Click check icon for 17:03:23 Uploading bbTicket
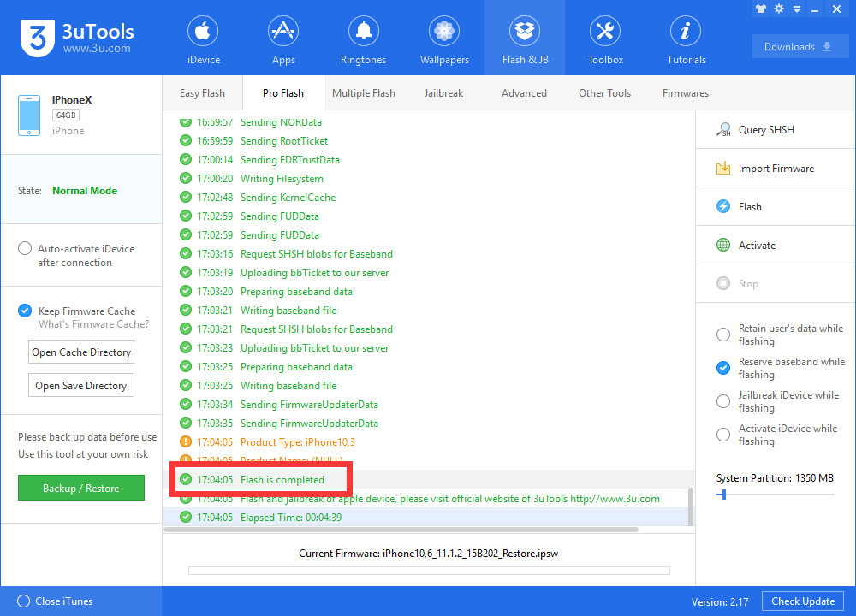The image size is (856, 616). click(186, 347)
